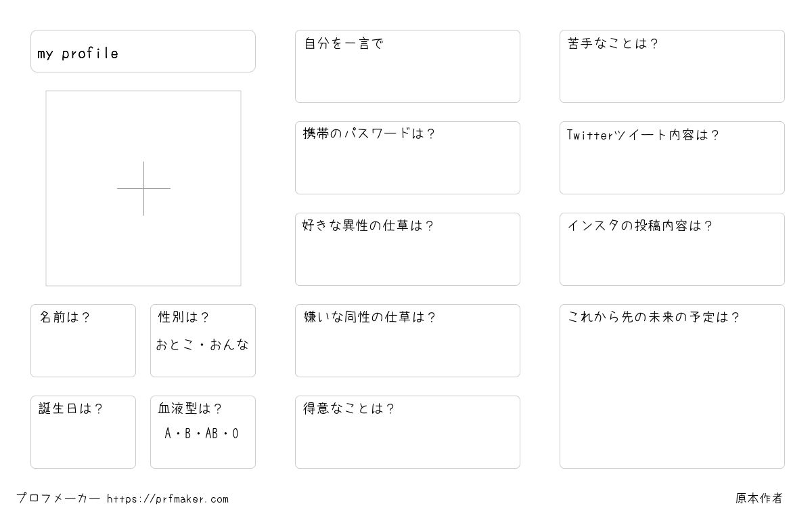Select the 携帯のパスワードは? box
Screen dimensions: 812x508
click(x=407, y=158)
